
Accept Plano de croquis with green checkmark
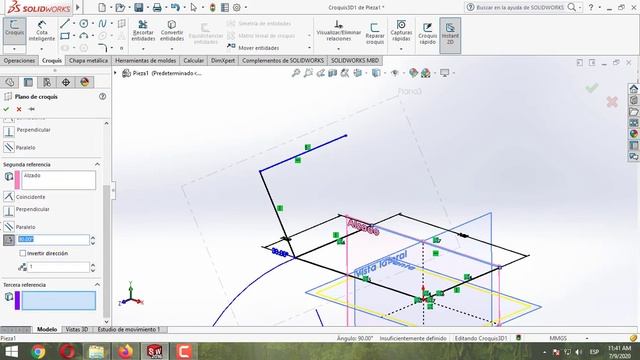coord(6,109)
